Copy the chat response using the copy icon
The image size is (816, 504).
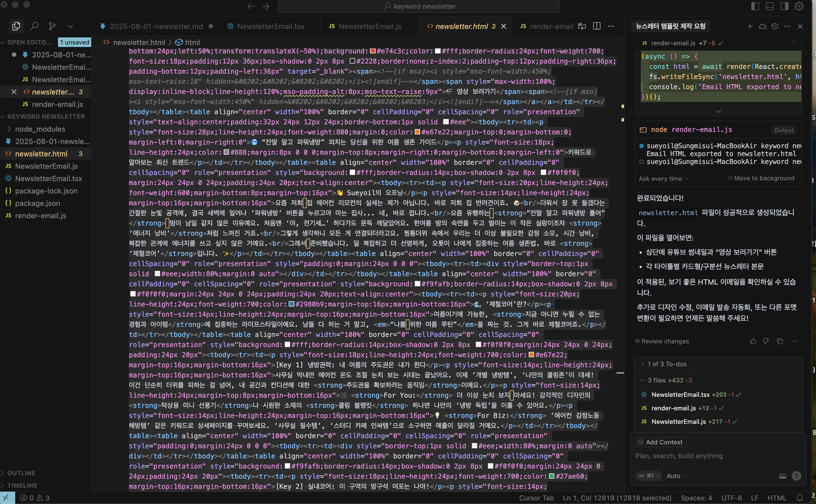780,341
